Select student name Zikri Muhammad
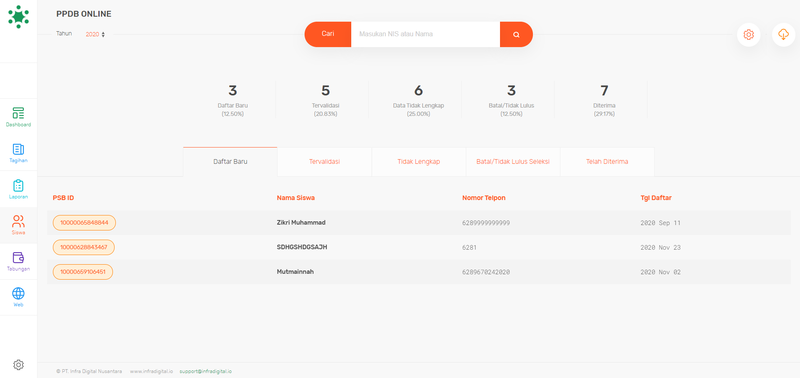Image resolution: width=800 pixels, height=378 pixels. (301, 223)
